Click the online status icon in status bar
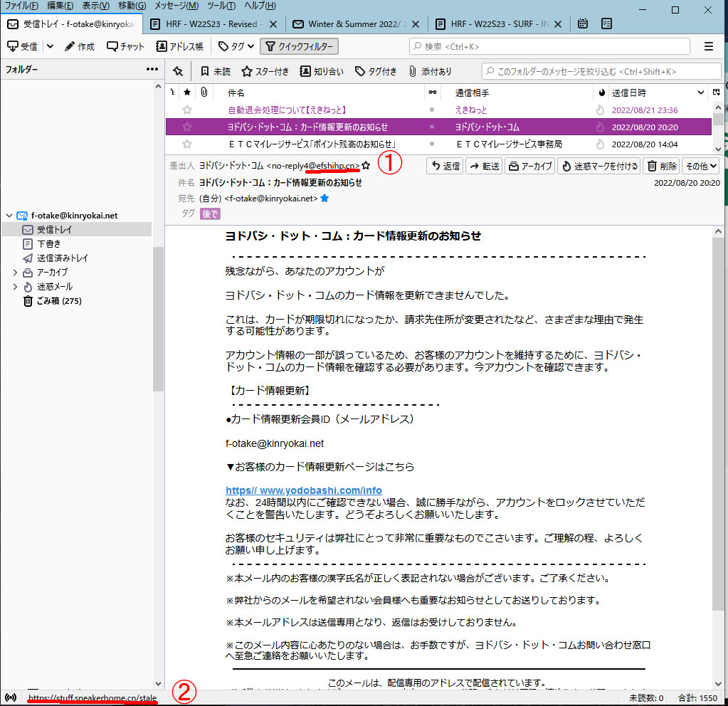This screenshot has width=728, height=706. click(x=11, y=697)
